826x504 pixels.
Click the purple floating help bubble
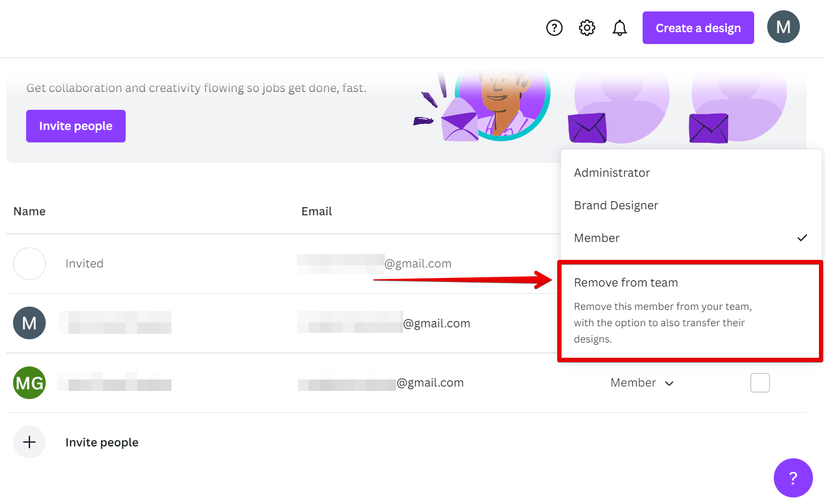tap(793, 478)
